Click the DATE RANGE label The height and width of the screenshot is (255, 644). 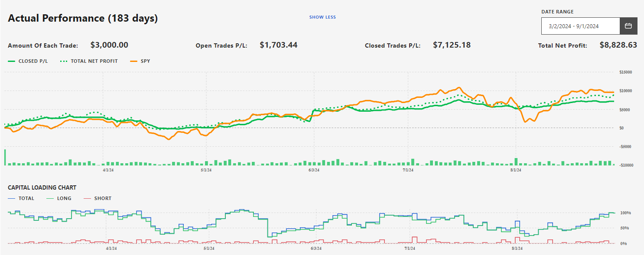pyautogui.click(x=557, y=12)
